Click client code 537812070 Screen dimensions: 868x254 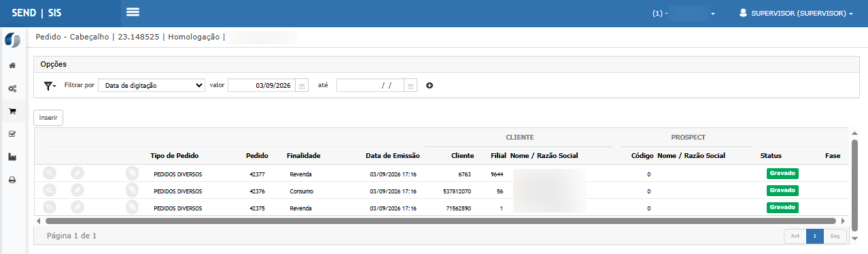tap(457, 191)
